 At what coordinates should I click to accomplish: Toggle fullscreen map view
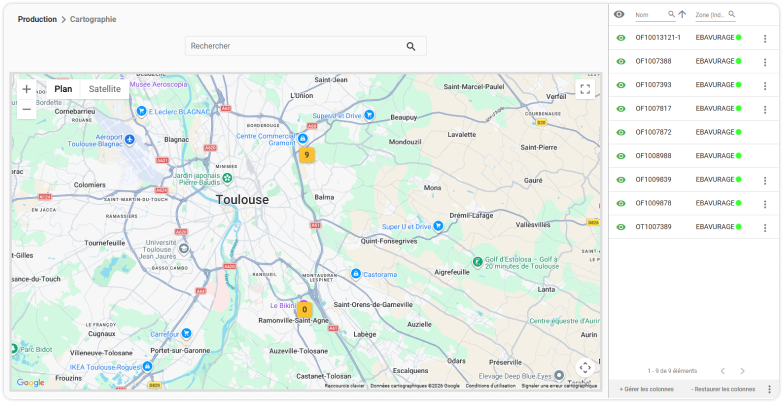(585, 89)
